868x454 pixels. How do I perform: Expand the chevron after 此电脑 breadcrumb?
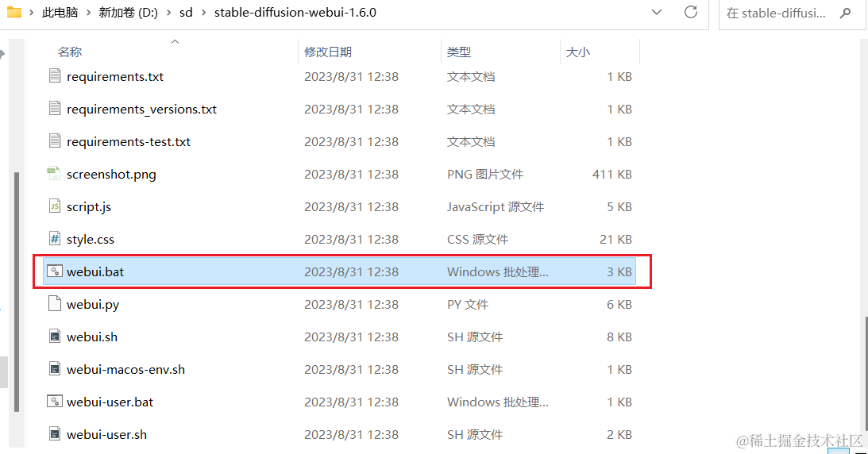(x=89, y=13)
